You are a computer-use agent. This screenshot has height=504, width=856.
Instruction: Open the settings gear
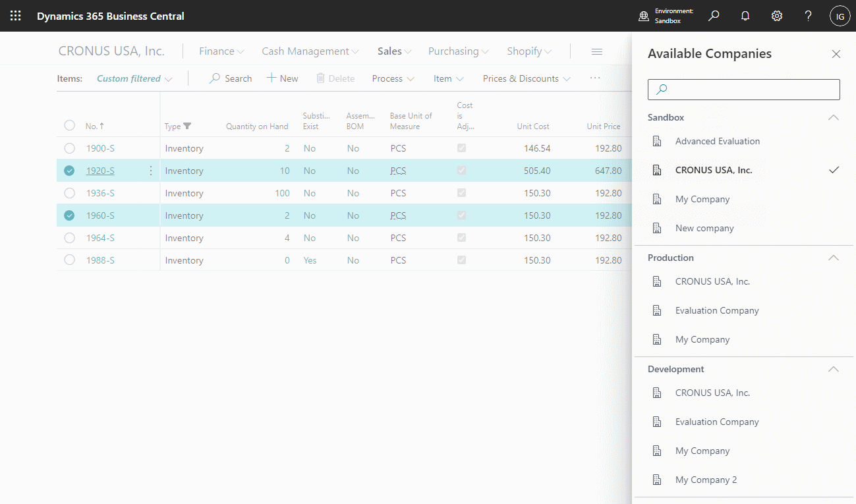(777, 16)
